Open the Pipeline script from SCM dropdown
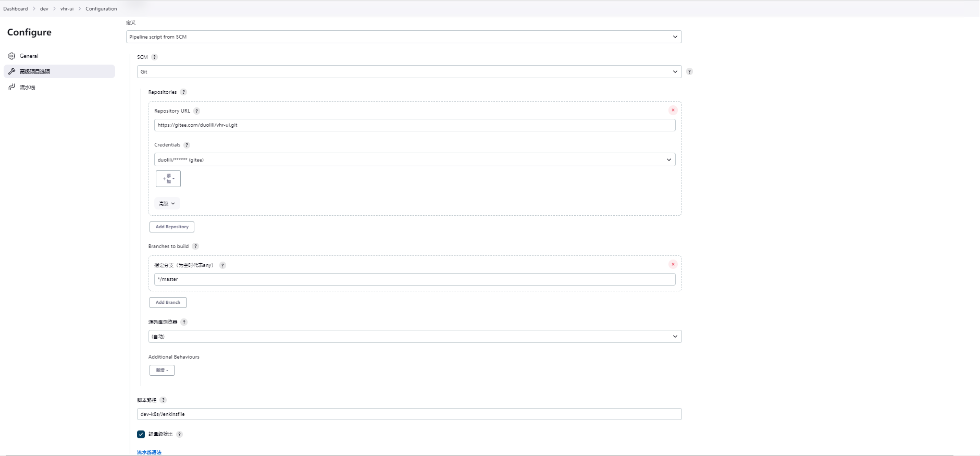Viewport: 980px width, 456px height. point(404,37)
